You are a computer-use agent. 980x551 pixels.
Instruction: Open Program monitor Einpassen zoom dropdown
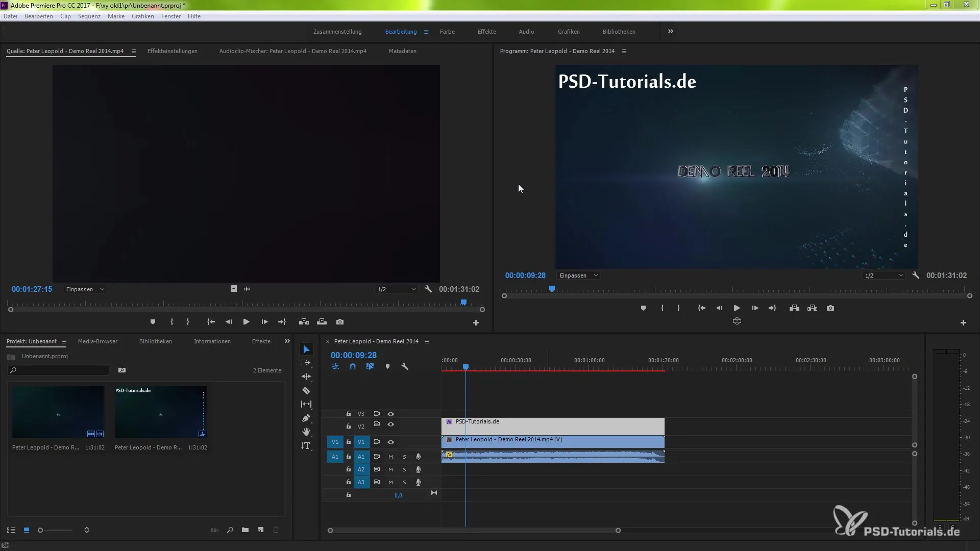click(578, 275)
